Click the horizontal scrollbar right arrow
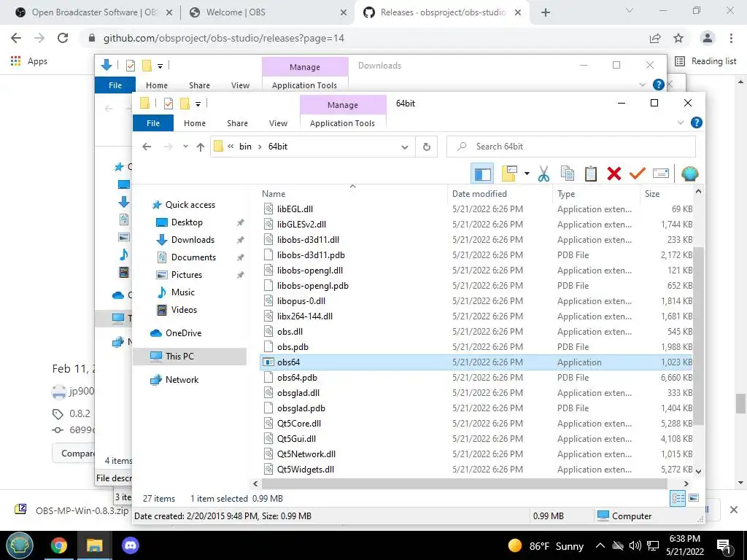 coord(686,484)
